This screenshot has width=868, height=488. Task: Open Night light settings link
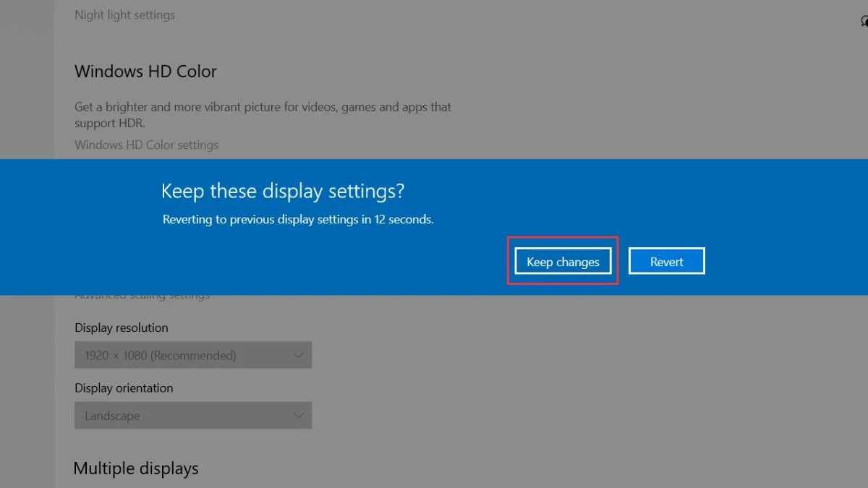pos(124,14)
